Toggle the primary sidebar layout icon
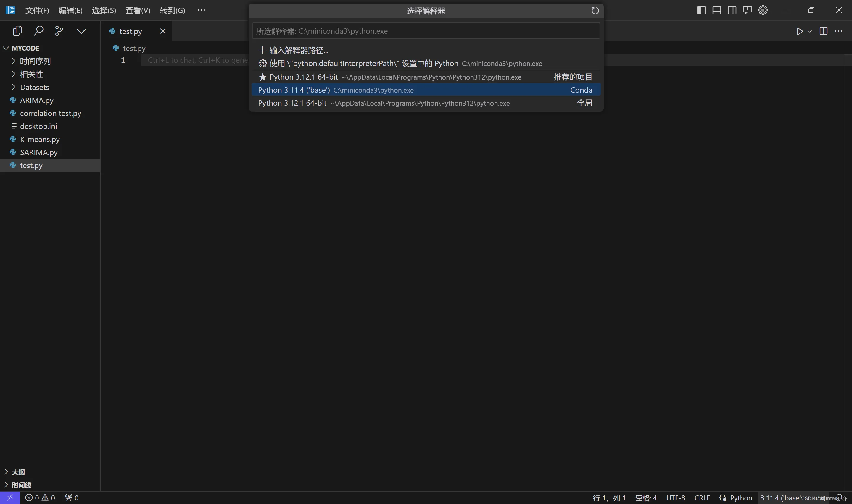Viewport: 852px width, 504px height. click(701, 10)
